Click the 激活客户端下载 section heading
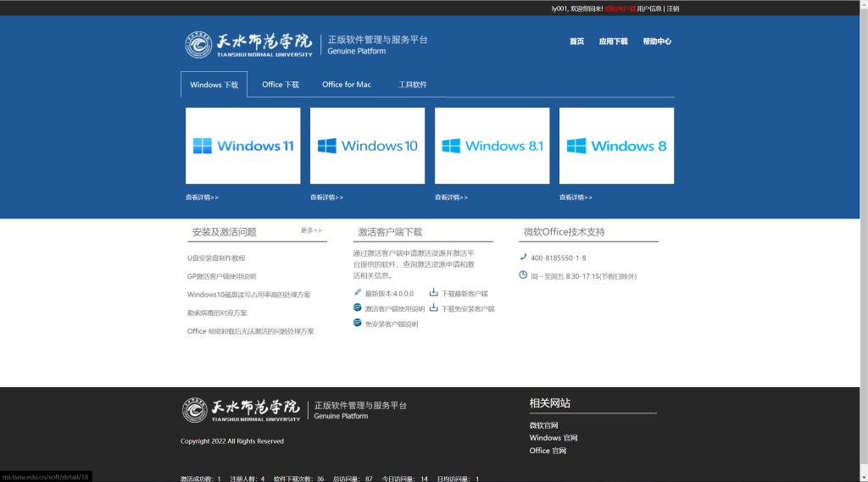Image resolution: width=868 pixels, height=482 pixels. tap(390, 232)
